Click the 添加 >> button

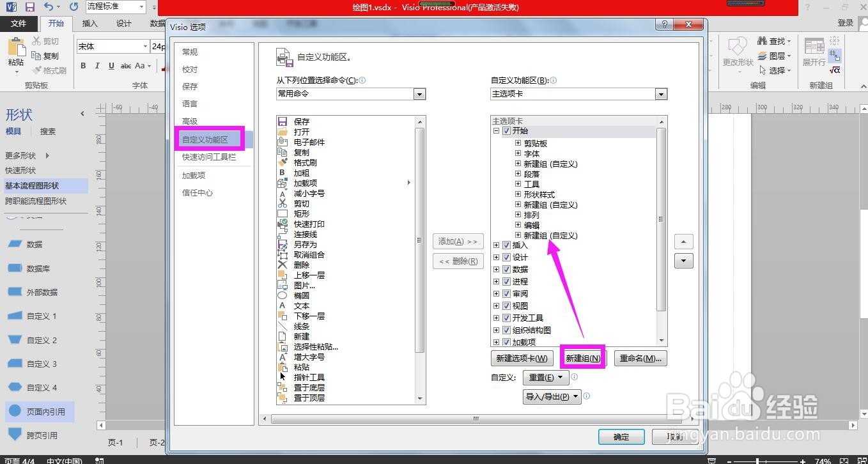click(x=458, y=242)
